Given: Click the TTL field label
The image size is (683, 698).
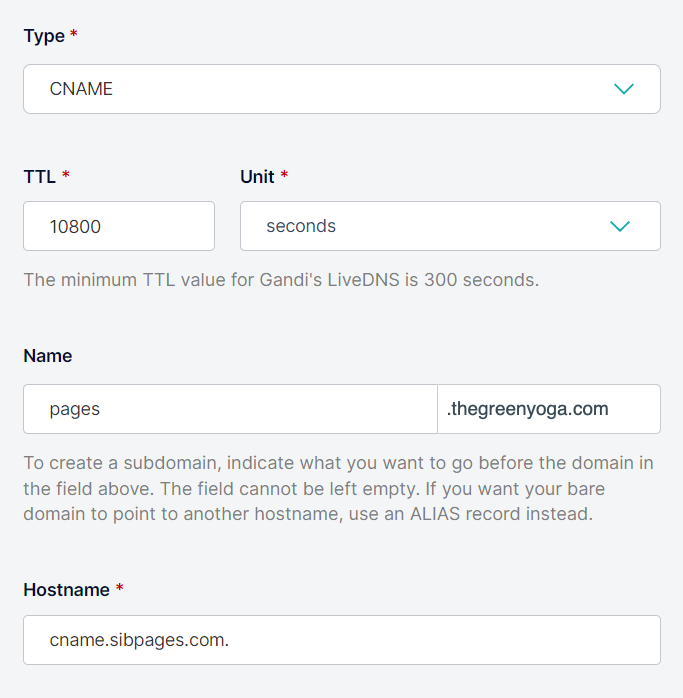Looking at the screenshot, I should pyautogui.click(x=40, y=176).
